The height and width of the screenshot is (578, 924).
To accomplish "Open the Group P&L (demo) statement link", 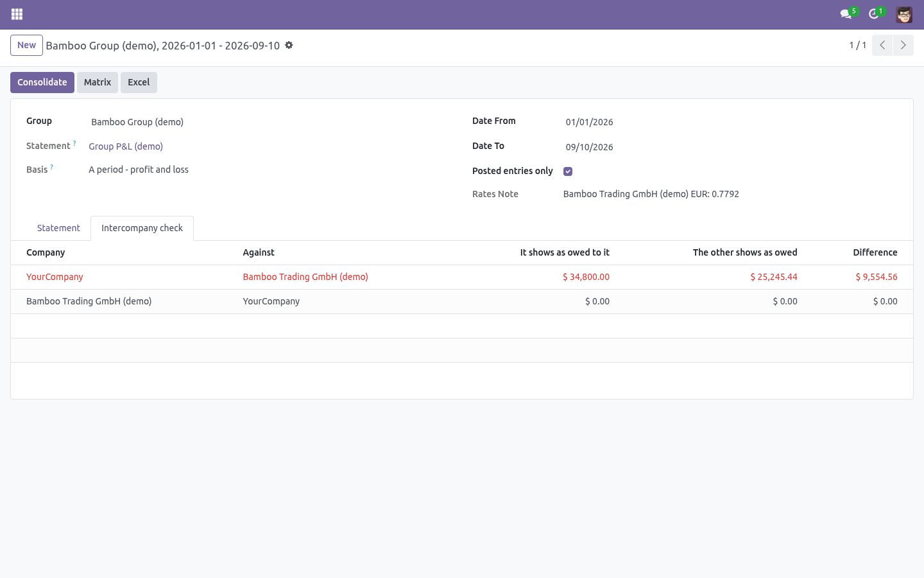I will pos(126,146).
